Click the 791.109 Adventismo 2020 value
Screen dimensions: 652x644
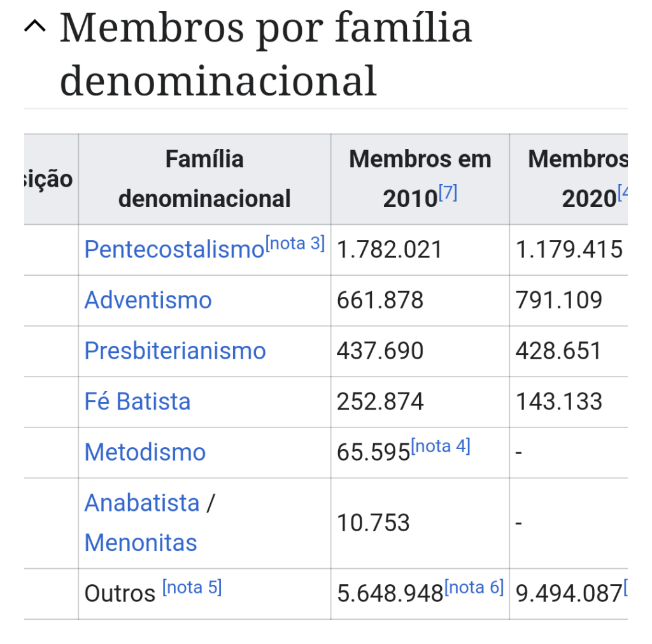(x=559, y=300)
